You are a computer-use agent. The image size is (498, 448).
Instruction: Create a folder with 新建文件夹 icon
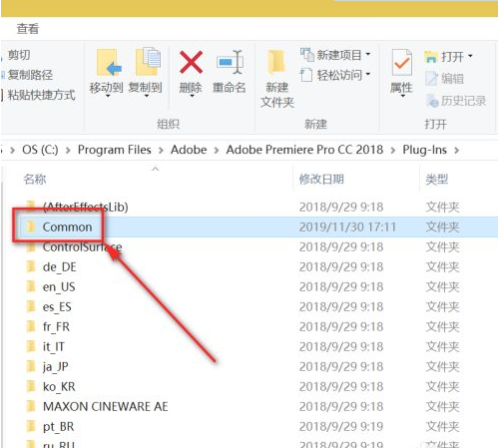click(276, 62)
